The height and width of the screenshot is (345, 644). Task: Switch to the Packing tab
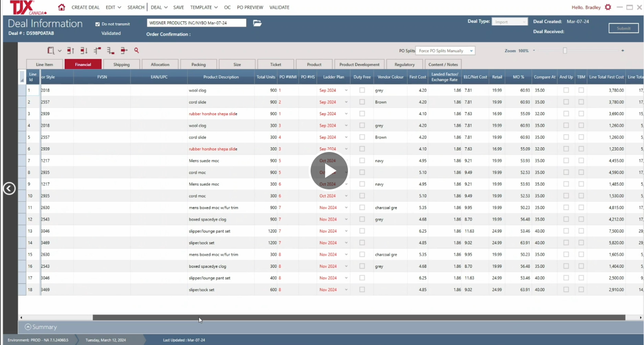(199, 64)
